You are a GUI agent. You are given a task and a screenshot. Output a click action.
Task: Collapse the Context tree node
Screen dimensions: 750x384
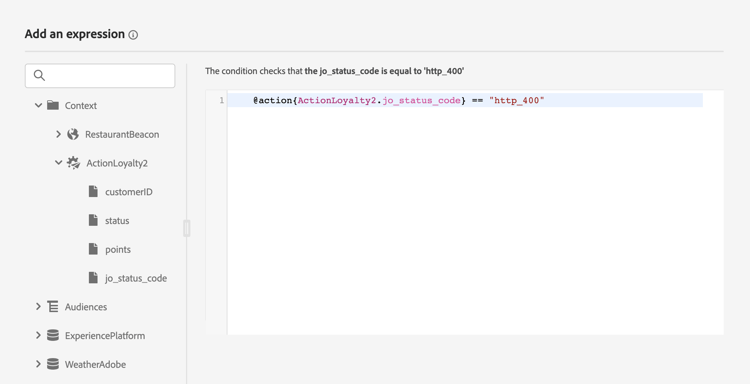pos(38,105)
